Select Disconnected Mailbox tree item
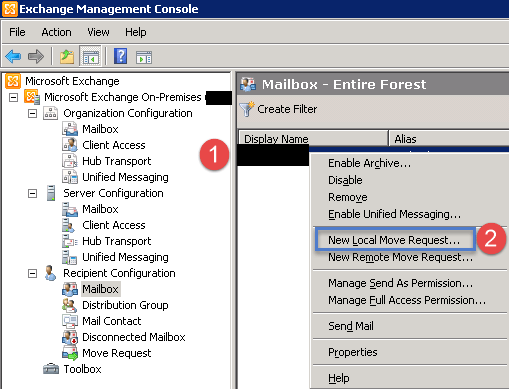The image size is (509, 389). coord(134,337)
